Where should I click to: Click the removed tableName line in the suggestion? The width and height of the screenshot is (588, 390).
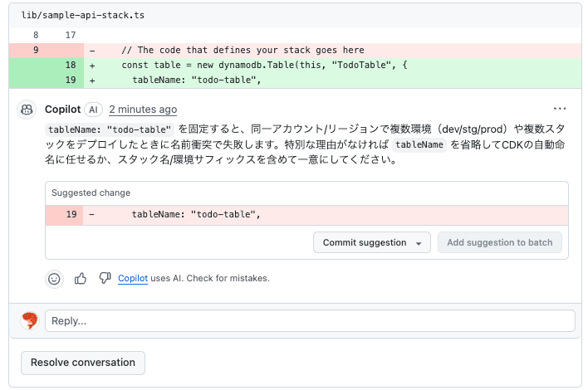196,215
